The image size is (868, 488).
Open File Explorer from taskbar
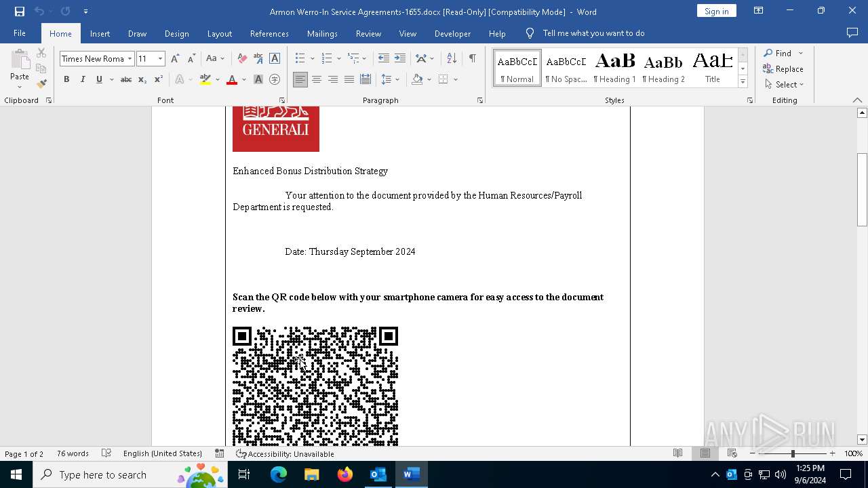(311, 474)
